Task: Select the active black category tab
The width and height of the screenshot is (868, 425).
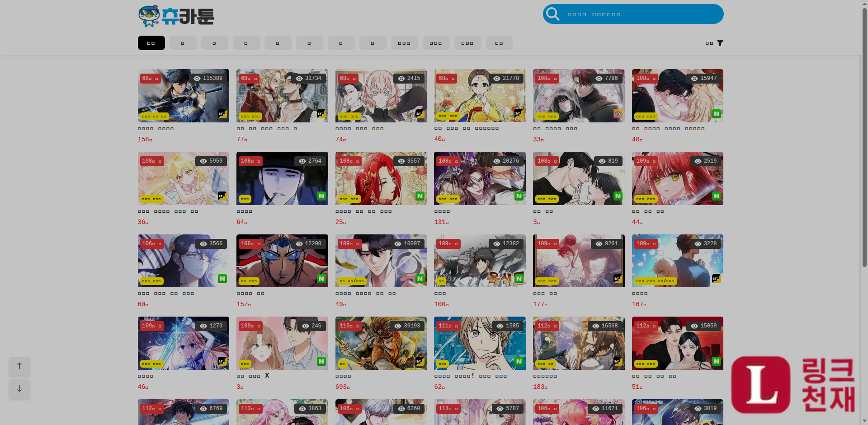Action: tap(151, 43)
